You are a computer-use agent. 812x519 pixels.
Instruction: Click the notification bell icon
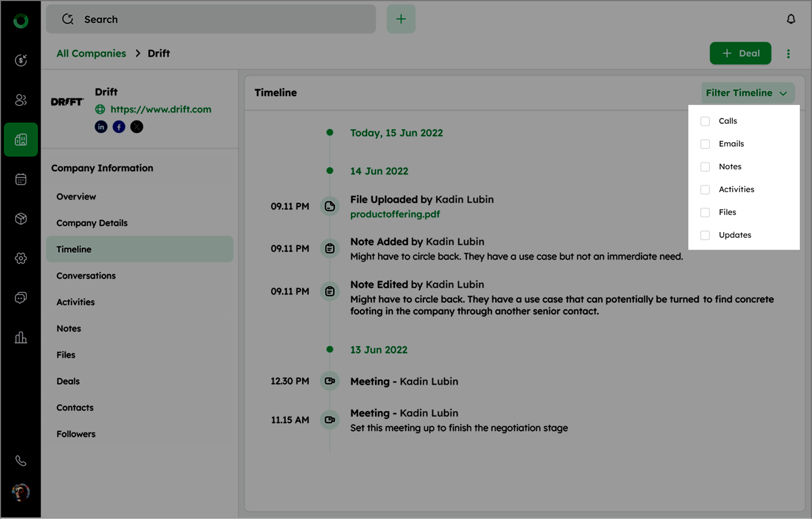(x=791, y=19)
